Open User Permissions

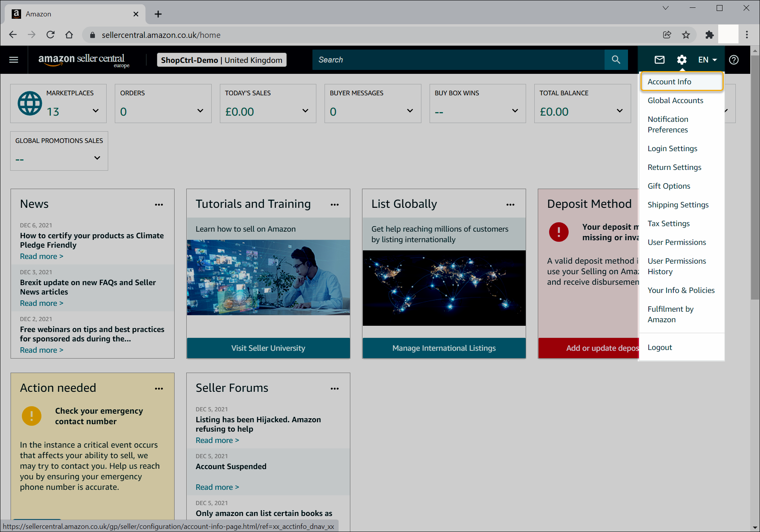click(677, 242)
